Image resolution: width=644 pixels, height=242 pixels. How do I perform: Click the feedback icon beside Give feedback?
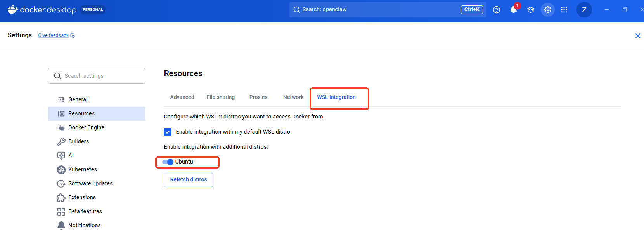(73, 35)
